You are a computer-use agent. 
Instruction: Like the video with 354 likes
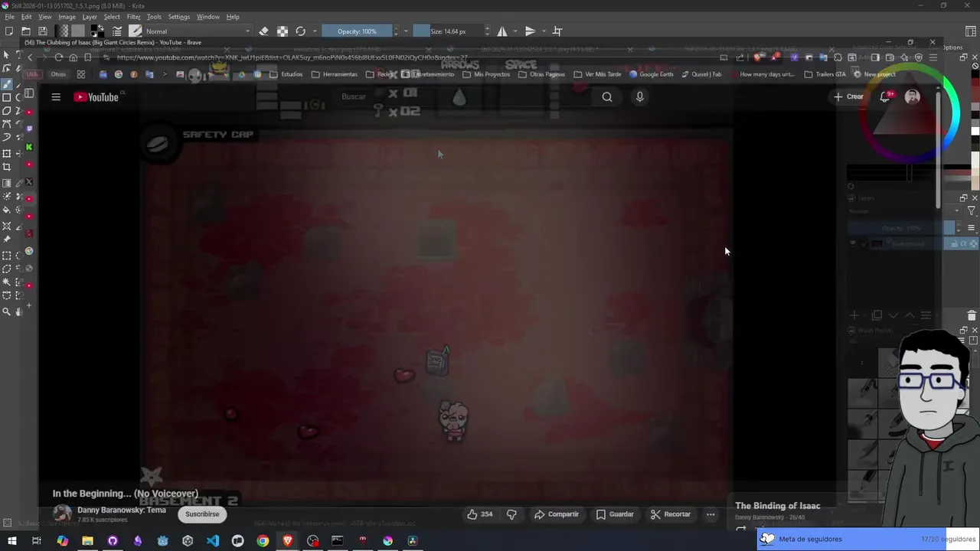click(x=480, y=514)
